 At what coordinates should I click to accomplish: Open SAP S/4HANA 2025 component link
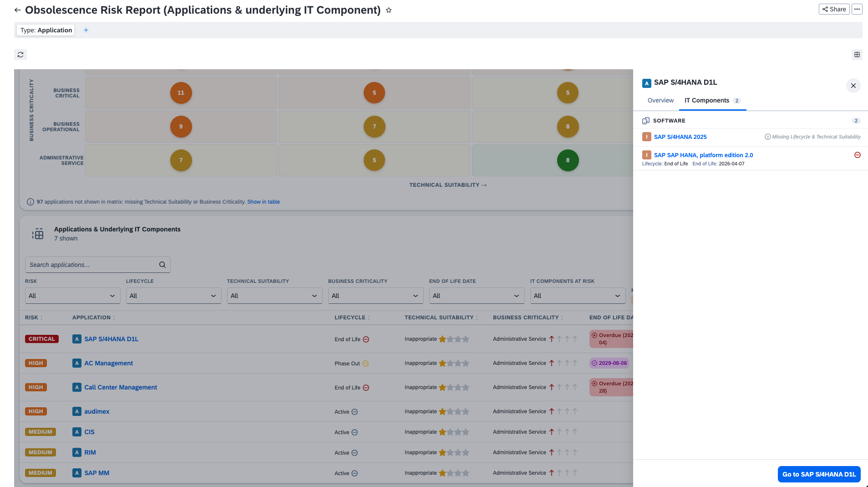pyautogui.click(x=680, y=137)
